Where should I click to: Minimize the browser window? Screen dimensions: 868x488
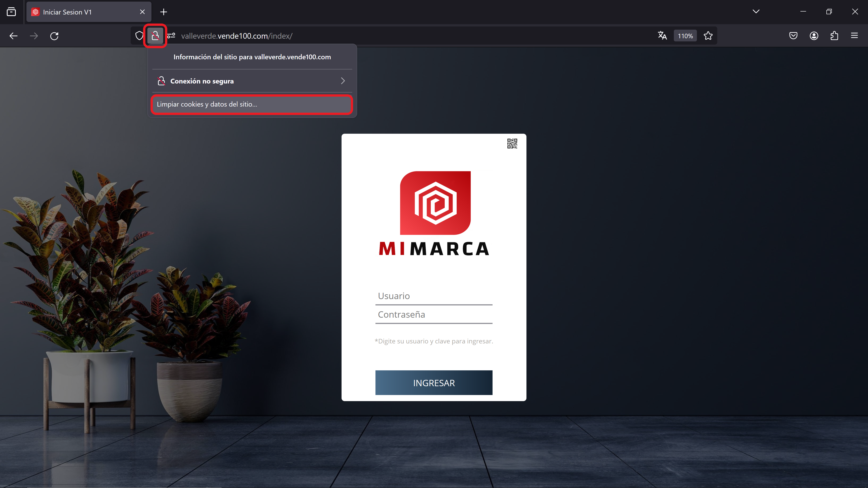pyautogui.click(x=803, y=12)
